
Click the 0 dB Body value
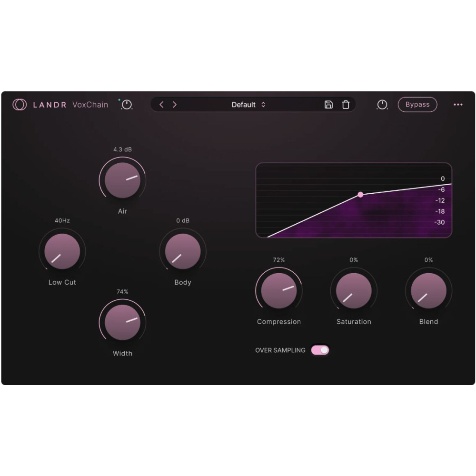(x=183, y=220)
